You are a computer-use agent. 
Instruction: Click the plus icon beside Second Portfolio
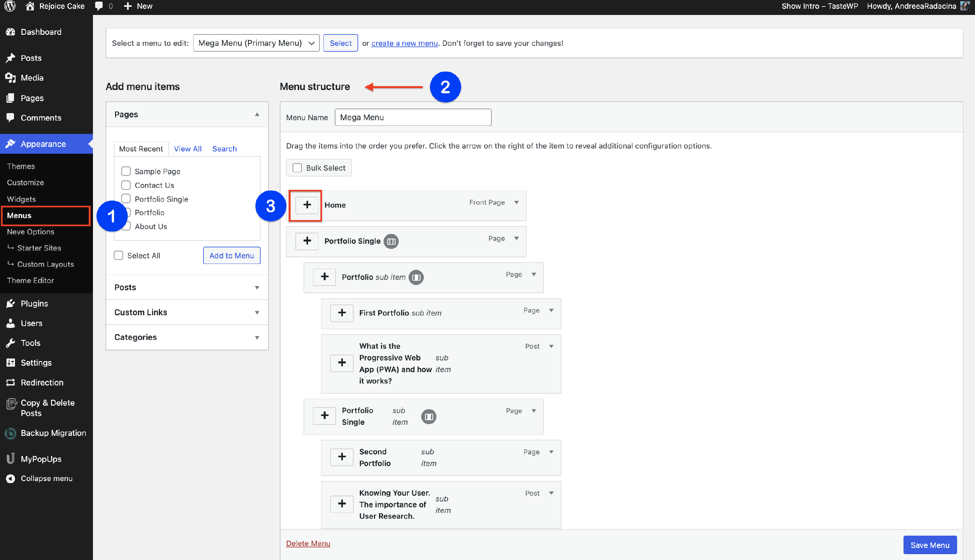tap(342, 457)
